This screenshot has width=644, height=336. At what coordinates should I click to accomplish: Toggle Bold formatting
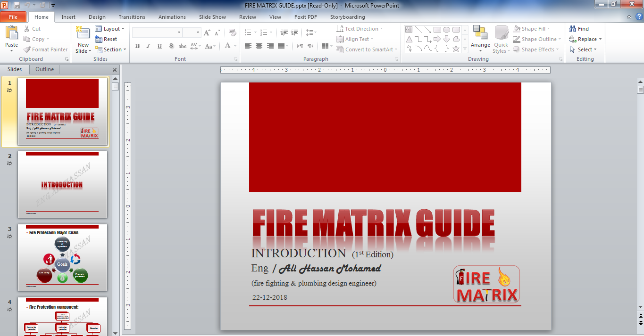137,46
